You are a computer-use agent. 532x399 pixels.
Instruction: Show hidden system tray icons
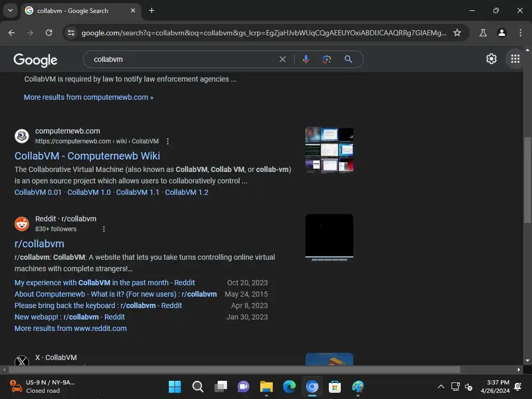(x=441, y=387)
